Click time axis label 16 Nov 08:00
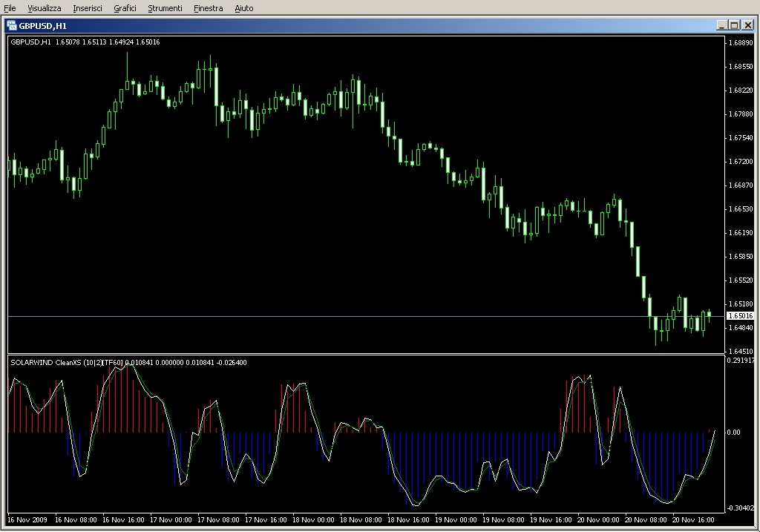Image resolution: width=760 pixels, height=532 pixels. 76,520
